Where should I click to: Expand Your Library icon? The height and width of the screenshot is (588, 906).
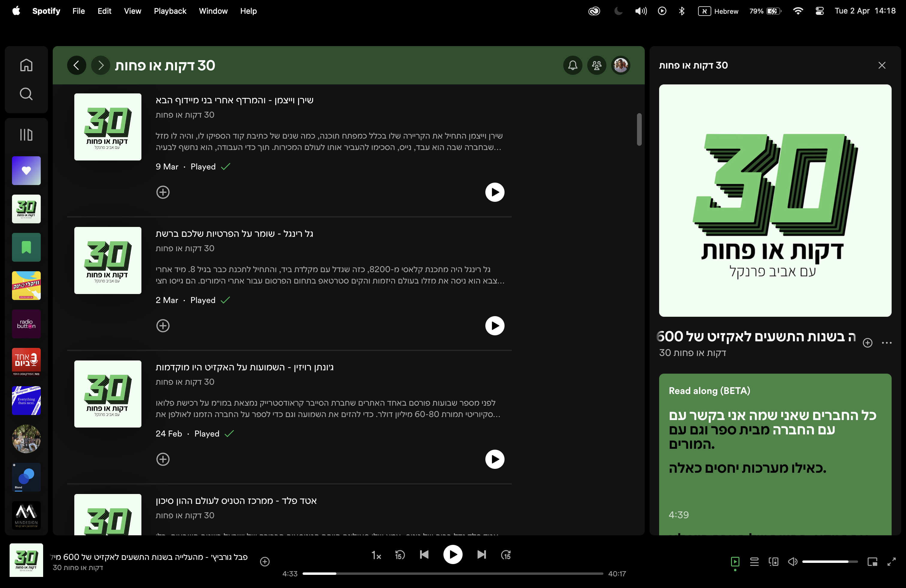point(26,135)
